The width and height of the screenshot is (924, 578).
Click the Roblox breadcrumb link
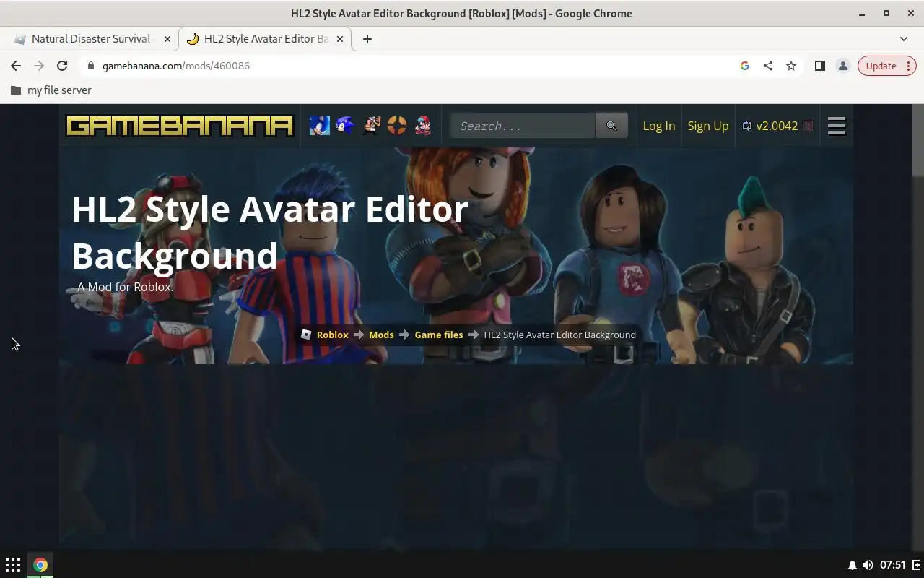(332, 335)
